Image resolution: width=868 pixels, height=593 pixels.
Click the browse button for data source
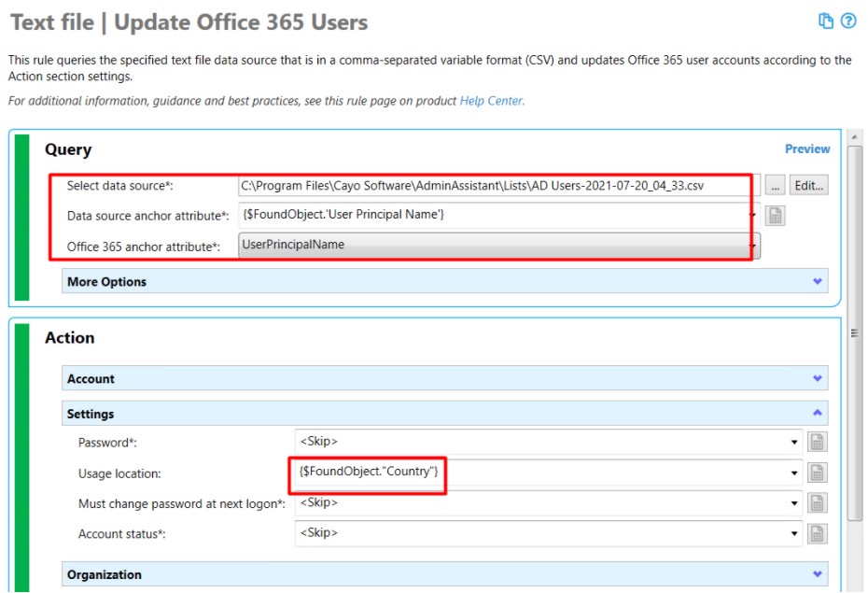(x=775, y=186)
